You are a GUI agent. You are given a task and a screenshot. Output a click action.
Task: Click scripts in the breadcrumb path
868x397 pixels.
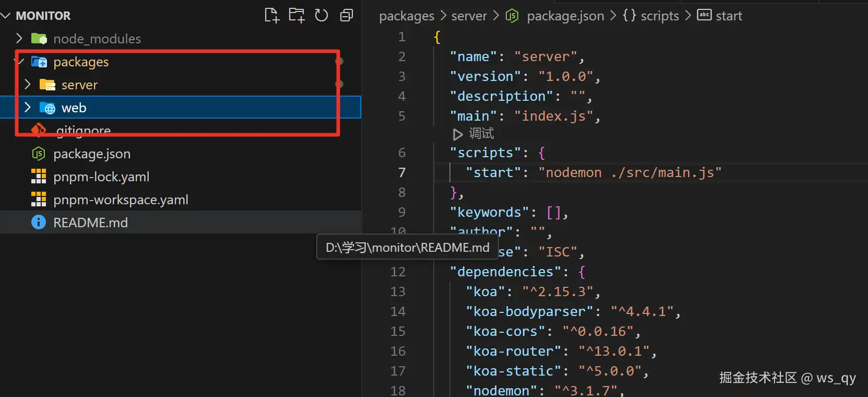[660, 16]
